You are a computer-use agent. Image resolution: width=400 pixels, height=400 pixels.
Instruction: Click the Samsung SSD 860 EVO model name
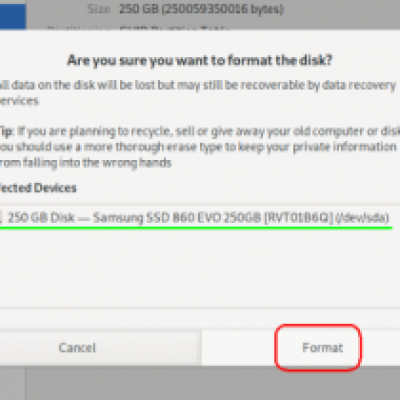[177, 218]
